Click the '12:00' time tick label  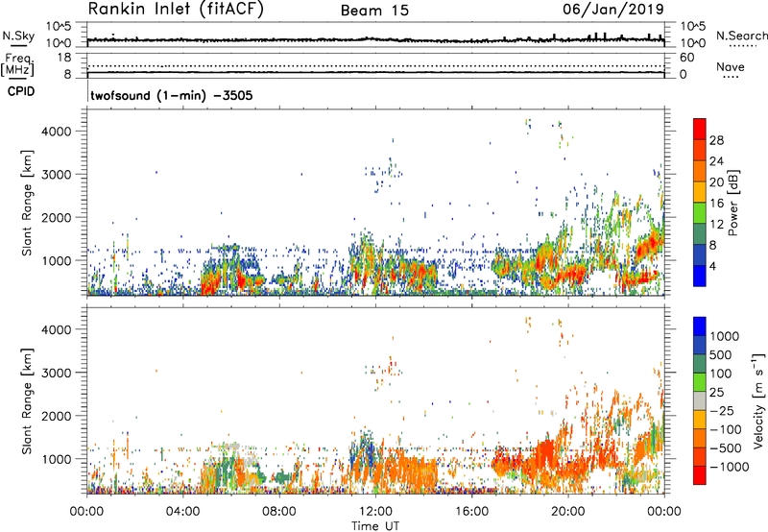375,512
